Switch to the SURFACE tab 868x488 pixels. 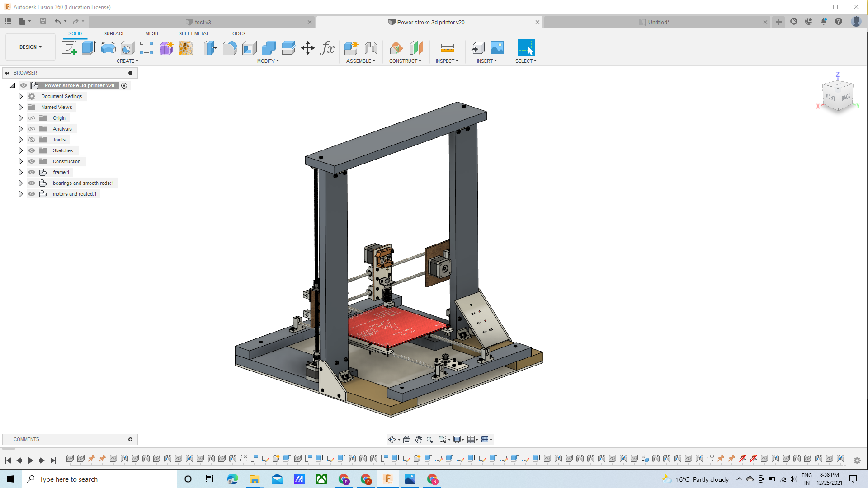113,33
